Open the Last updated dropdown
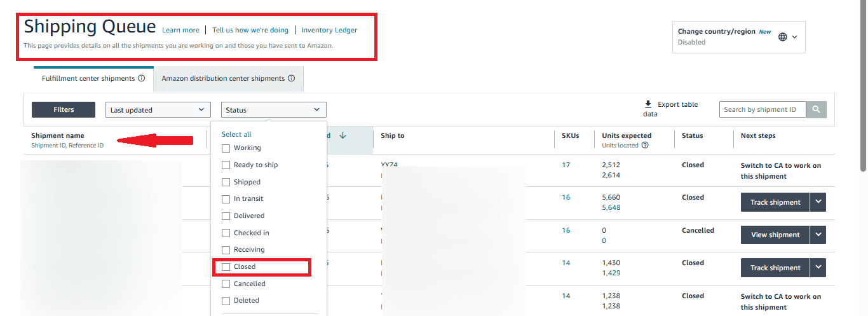 click(158, 109)
